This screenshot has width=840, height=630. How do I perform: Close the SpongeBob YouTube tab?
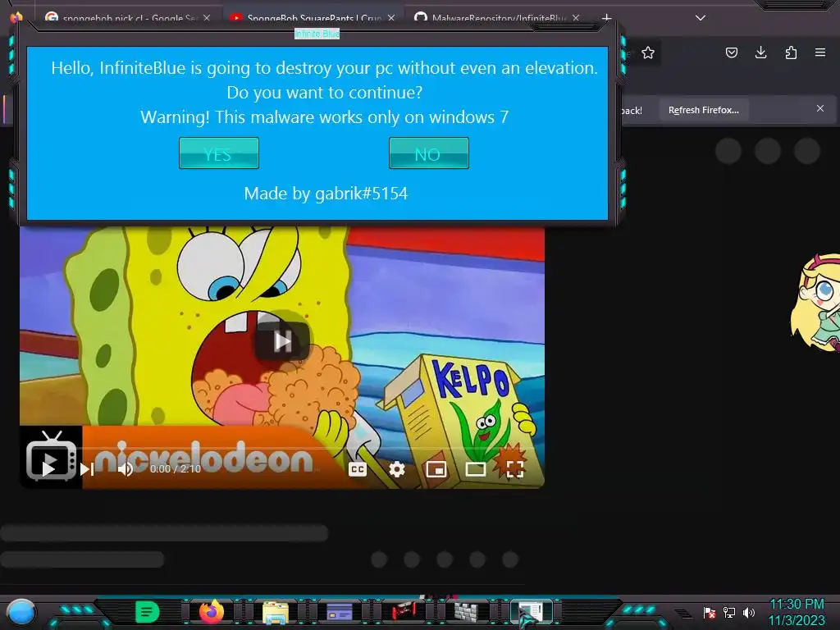(391, 18)
